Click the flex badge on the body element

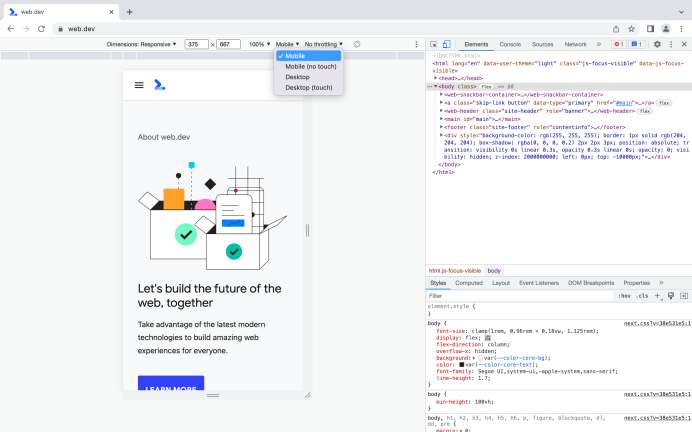coord(486,86)
